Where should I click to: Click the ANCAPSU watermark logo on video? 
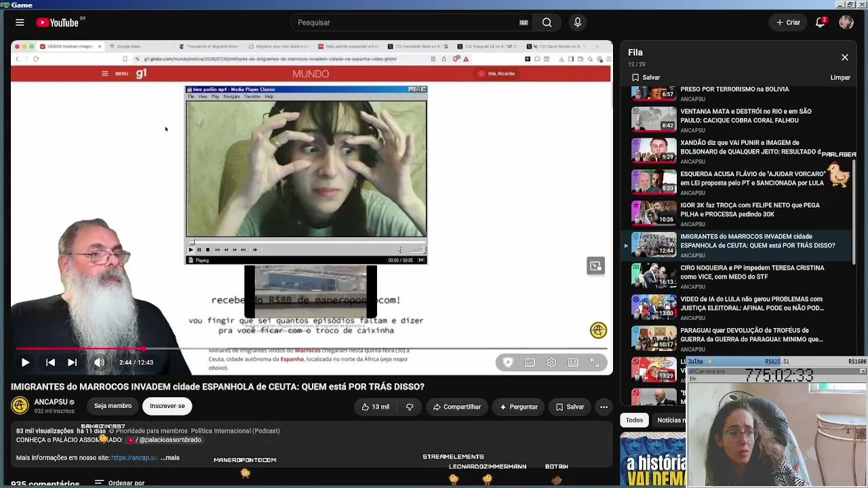(598, 330)
